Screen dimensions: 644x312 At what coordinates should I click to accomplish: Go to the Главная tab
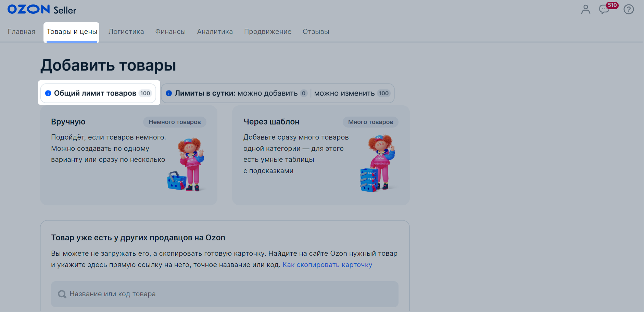coord(22,32)
